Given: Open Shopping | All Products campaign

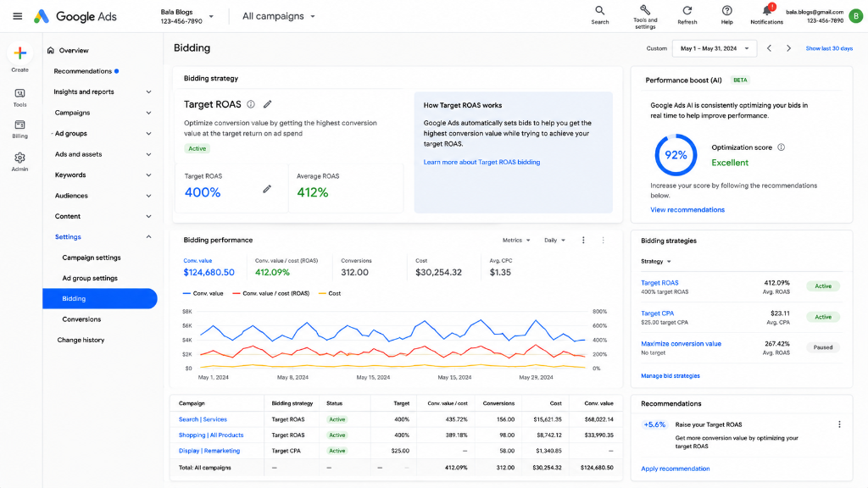Looking at the screenshot, I should click(x=211, y=435).
